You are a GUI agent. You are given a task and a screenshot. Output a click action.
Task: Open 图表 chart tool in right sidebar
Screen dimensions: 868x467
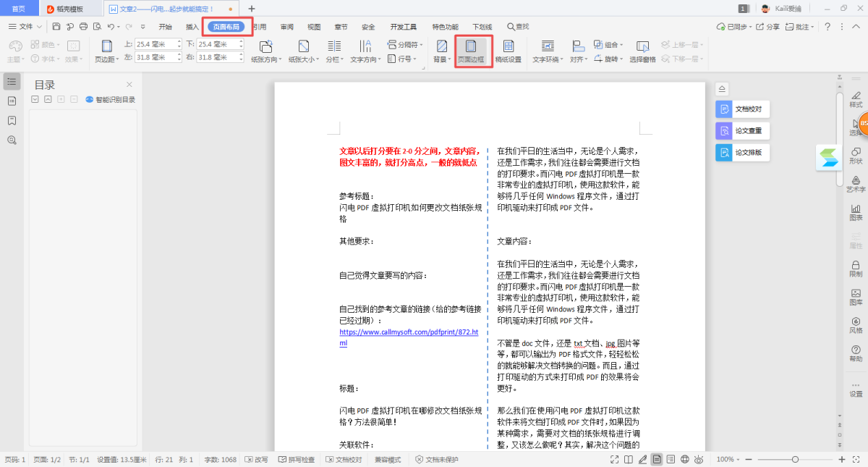point(856,211)
